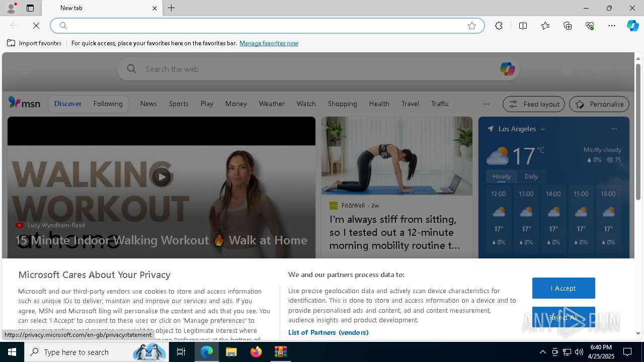Click the taskbar search box

pyautogui.click(x=97, y=352)
